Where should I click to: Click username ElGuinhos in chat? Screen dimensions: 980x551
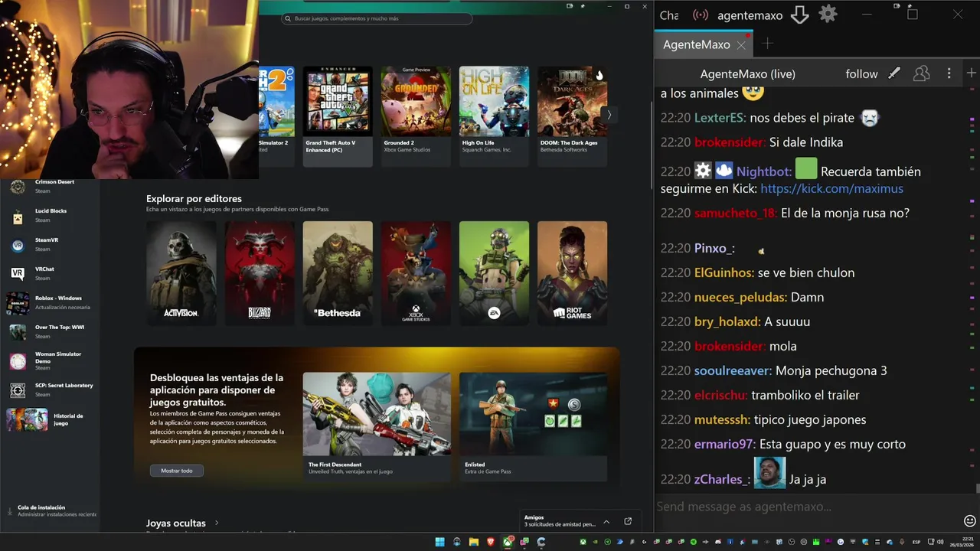pyautogui.click(x=724, y=272)
